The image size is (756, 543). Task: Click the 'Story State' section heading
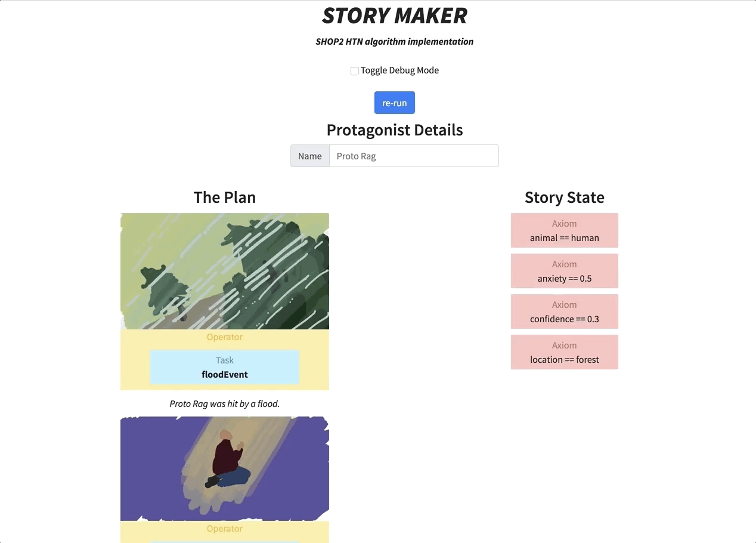pos(564,198)
